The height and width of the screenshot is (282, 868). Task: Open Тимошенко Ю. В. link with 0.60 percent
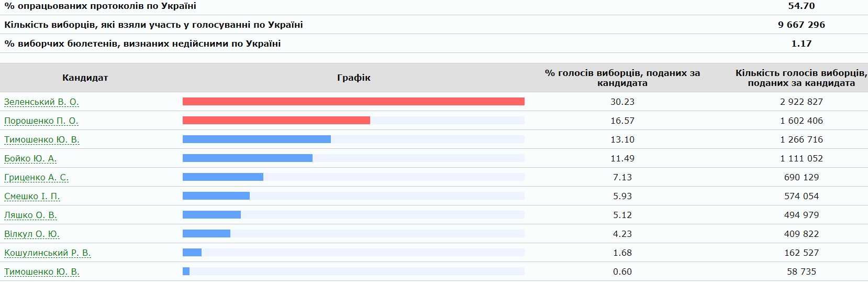click(42, 272)
